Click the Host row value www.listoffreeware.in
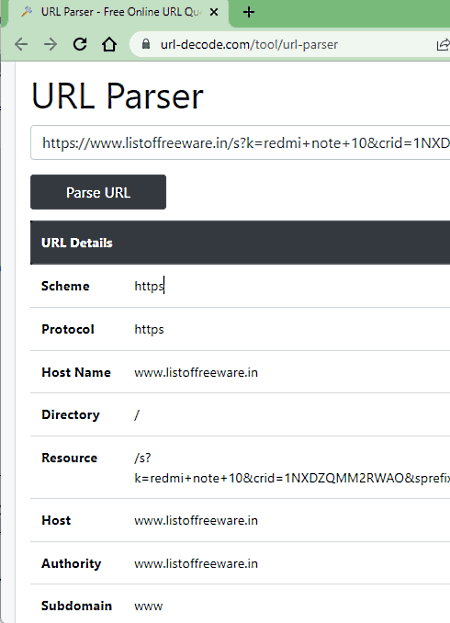 click(196, 520)
